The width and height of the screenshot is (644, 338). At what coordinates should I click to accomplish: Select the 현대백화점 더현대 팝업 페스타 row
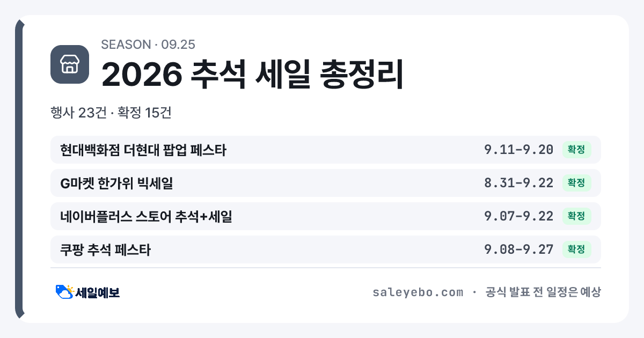coord(326,150)
